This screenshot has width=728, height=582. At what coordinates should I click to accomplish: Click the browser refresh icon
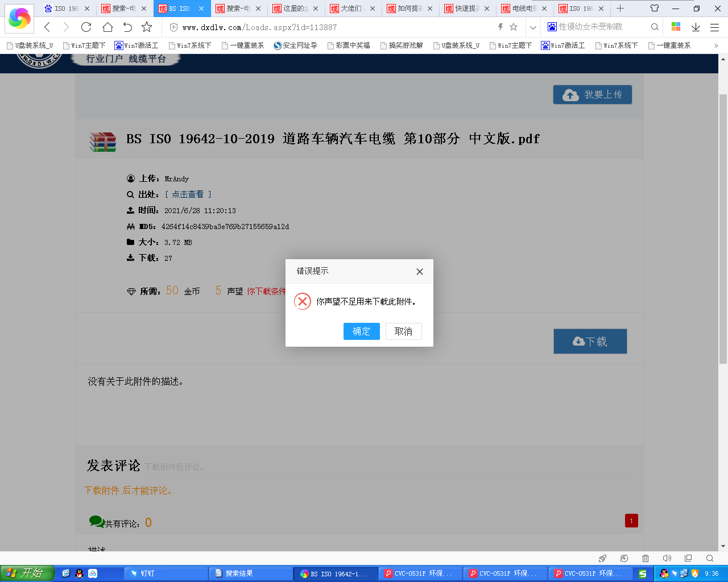click(86, 27)
